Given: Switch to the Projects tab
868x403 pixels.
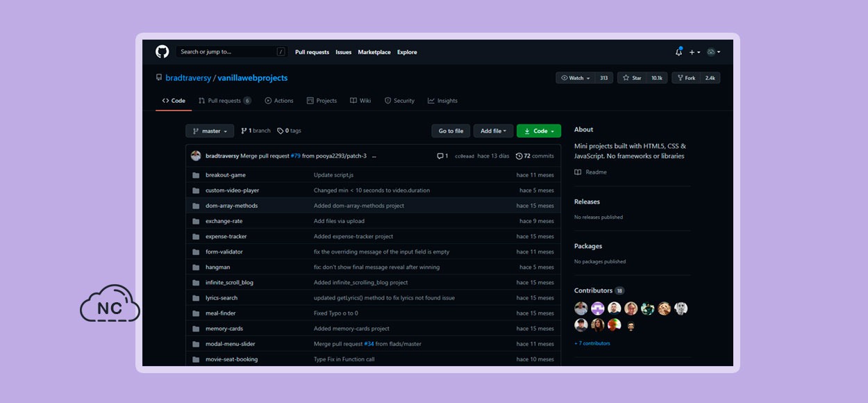Looking at the screenshot, I should coord(322,101).
